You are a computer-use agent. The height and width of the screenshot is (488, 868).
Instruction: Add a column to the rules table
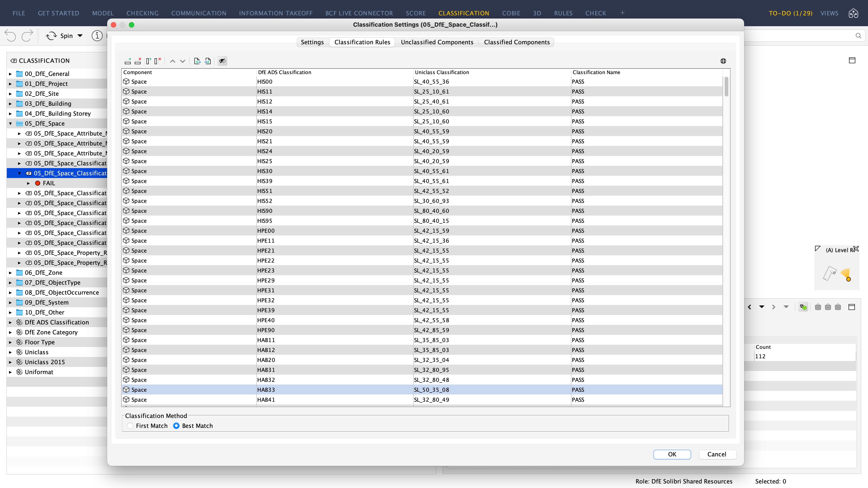coord(148,61)
